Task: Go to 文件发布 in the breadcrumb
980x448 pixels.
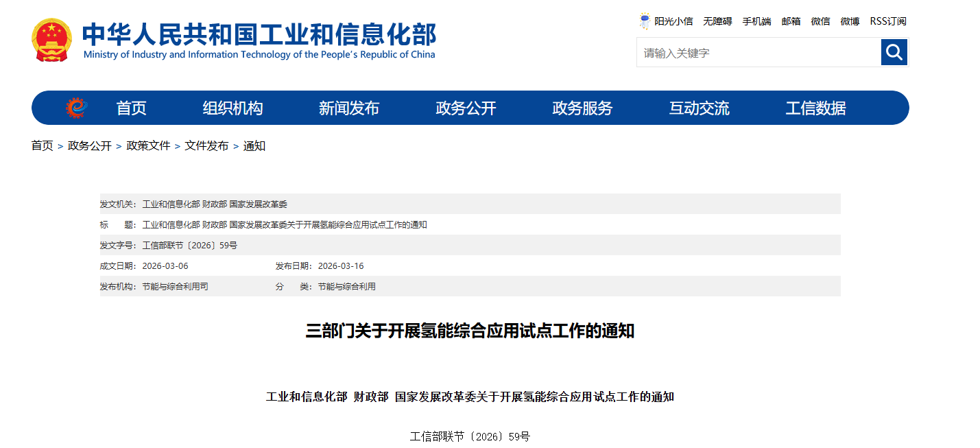Action: pyautogui.click(x=206, y=145)
